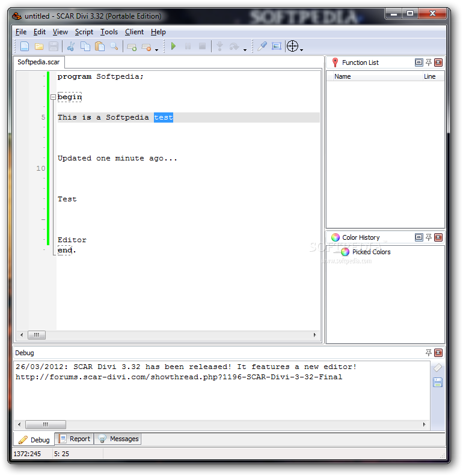Select Picked Colors tree item
The height and width of the screenshot is (476, 463).
pos(371,252)
